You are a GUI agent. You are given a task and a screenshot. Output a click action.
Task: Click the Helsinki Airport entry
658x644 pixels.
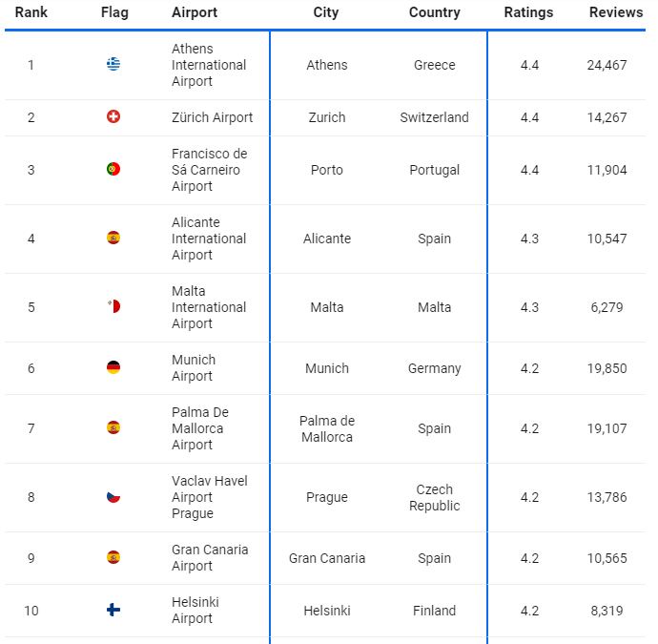pos(195,611)
